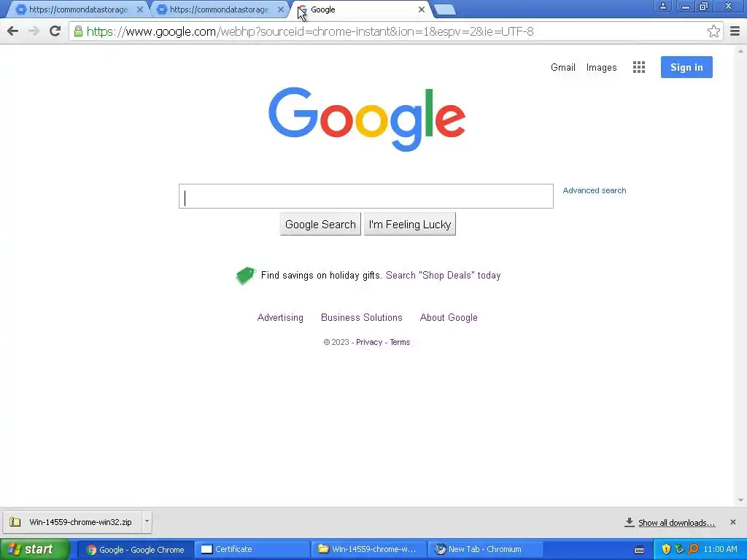
Task: Open the Advertising link
Action: click(x=280, y=318)
